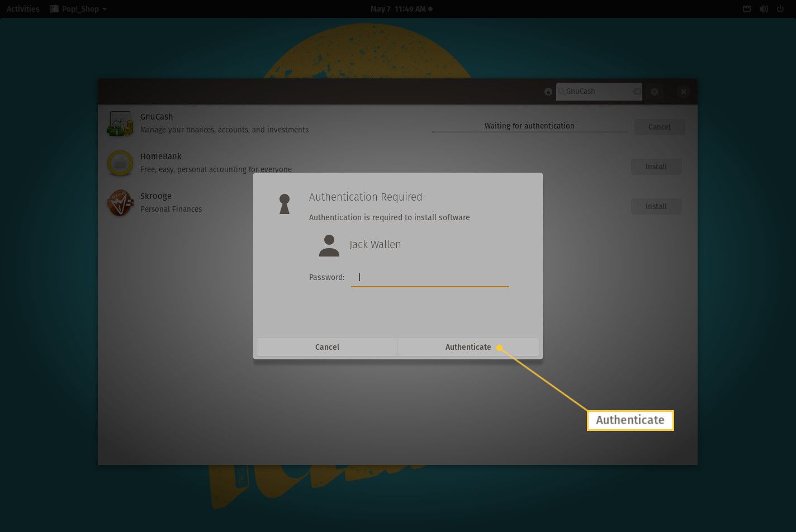Viewport: 796px width, 532px height.
Task: Install Skrooge
Action: (656, 206)
